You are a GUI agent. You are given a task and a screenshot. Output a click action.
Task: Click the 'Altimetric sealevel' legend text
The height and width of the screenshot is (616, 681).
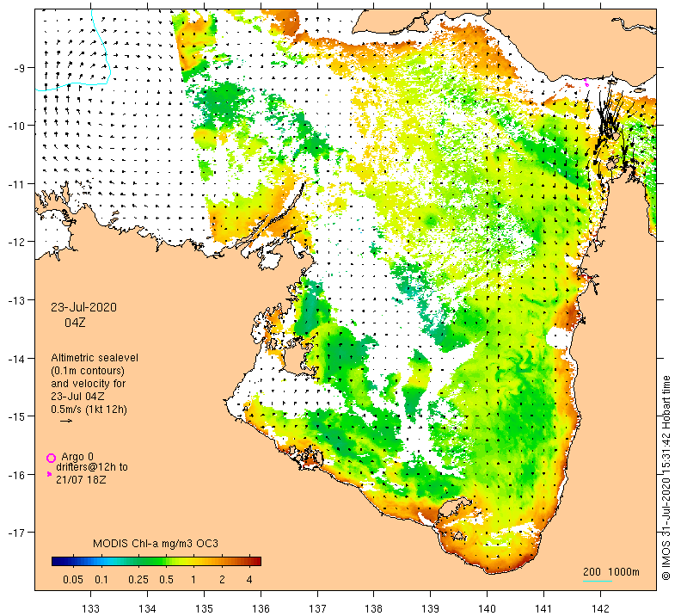point(95,358)
